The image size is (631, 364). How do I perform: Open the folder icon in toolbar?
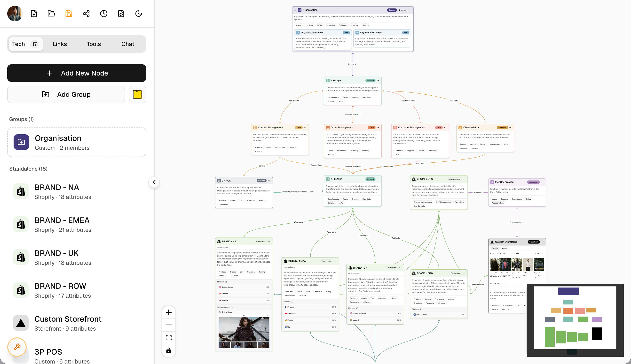point(51,14)
